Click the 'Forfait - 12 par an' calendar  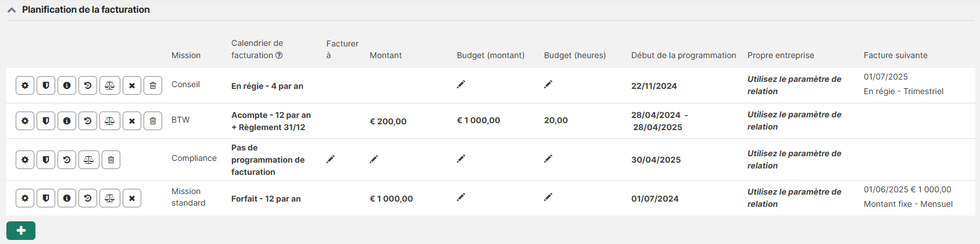click(x=266, y=199)
